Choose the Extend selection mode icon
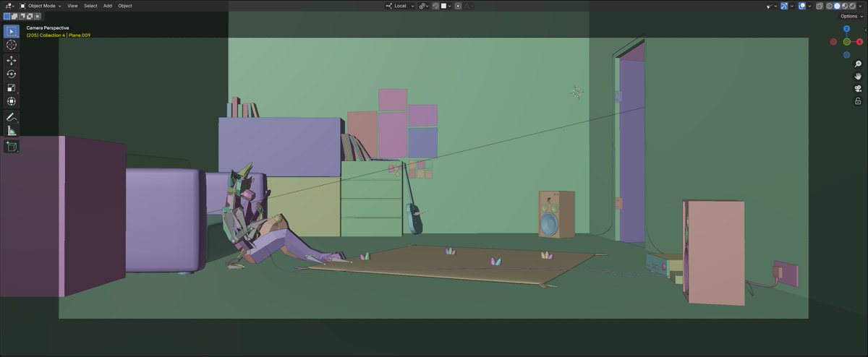The height and width of the screenshot is (357, 868). pos(14,16)
